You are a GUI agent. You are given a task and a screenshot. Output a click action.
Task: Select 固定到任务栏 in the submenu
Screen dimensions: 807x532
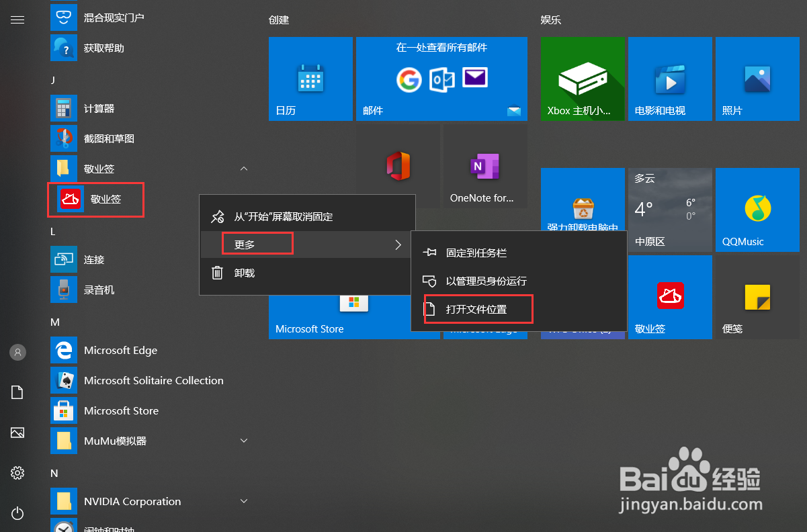[519, 253]
